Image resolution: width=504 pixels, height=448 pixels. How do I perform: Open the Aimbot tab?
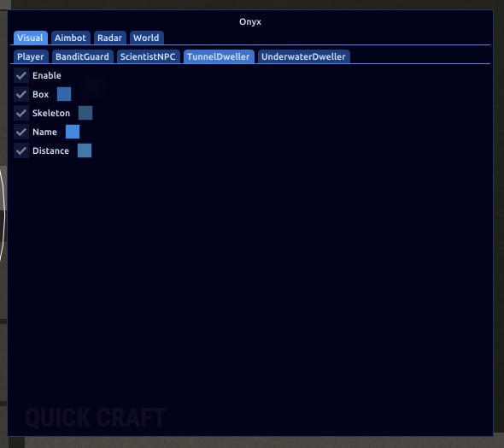tap(70, 38)
